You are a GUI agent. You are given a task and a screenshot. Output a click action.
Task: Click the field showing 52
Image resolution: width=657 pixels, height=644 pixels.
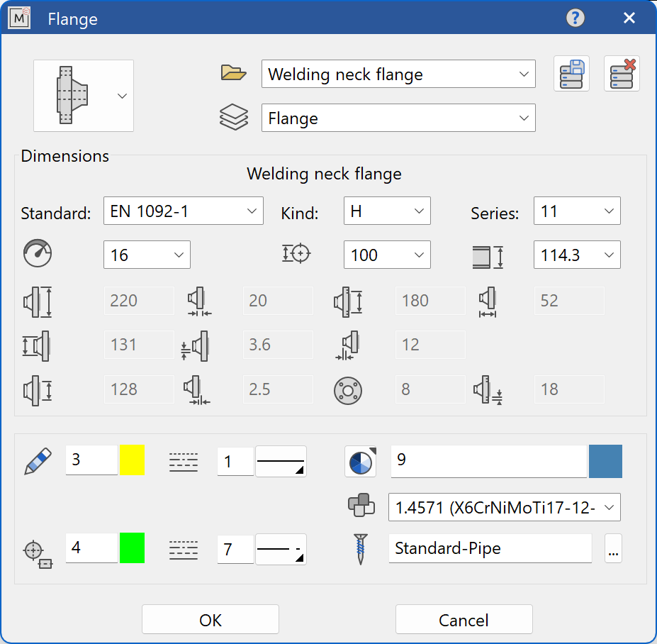click(569, 301)
